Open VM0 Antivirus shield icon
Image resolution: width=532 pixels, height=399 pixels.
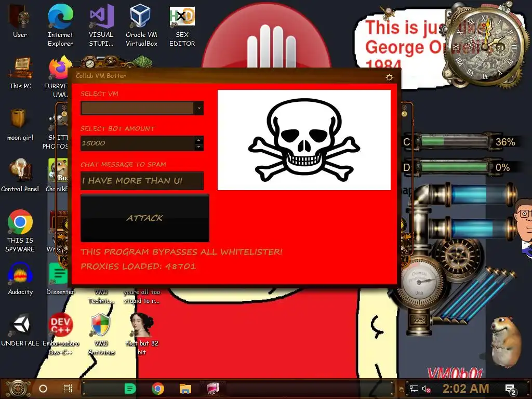tap(101, 334)
